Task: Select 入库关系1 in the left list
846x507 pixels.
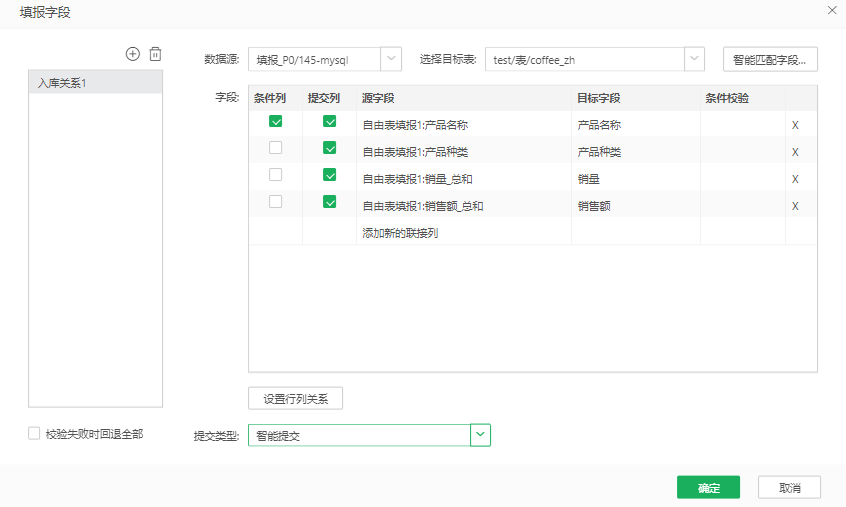Action: tap(95, 83)
